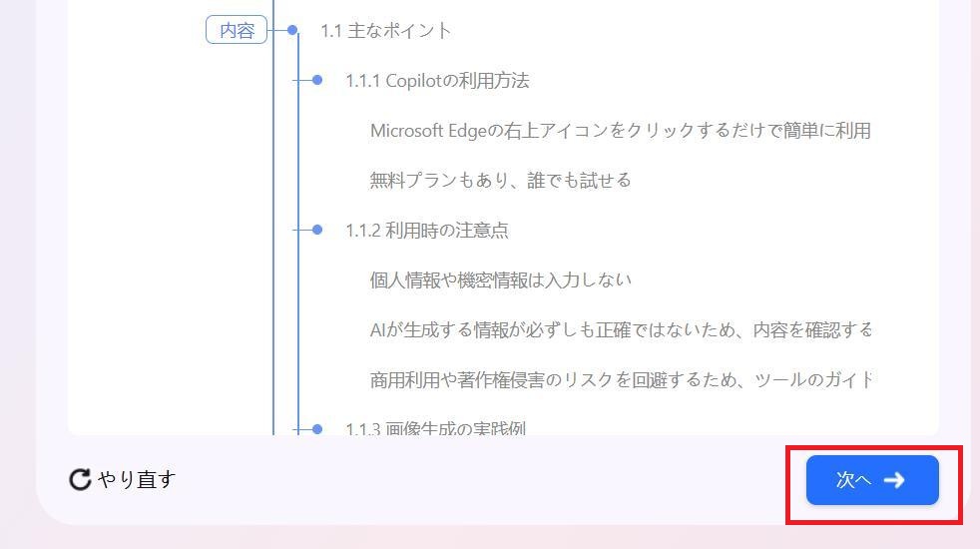Click the AIが生成する情報が必ずしも正確ではない line

(620, 329)
